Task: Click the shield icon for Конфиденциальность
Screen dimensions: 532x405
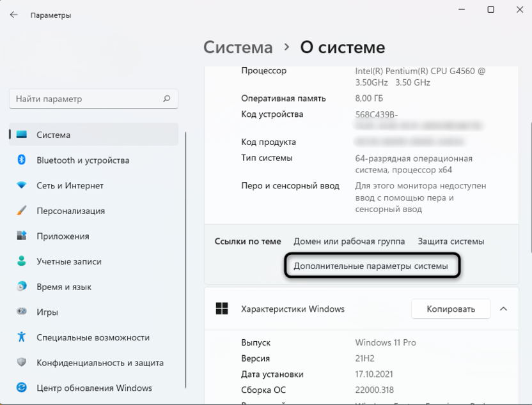Action: pos(22,362)
